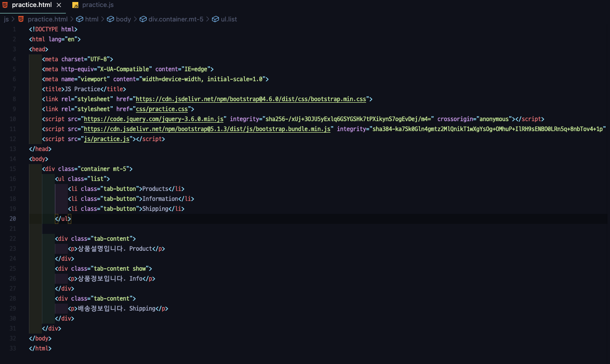Close the practice.html editor tab
This screenshot has width=610, height=364.
tap(59, 5)
